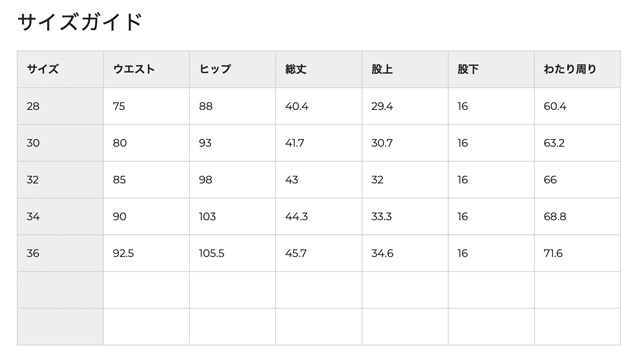Click the ヒップ column header

tap(233, 69)
